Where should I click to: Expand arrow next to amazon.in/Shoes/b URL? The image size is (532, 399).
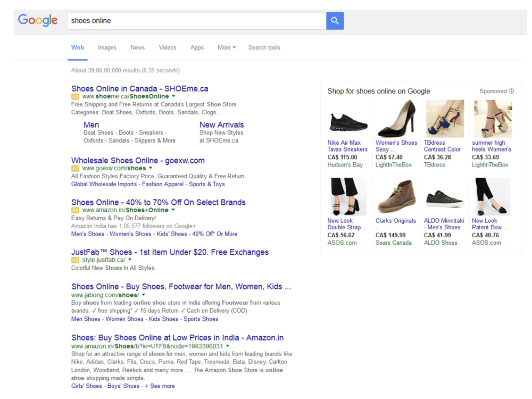(x=228, y=346)
